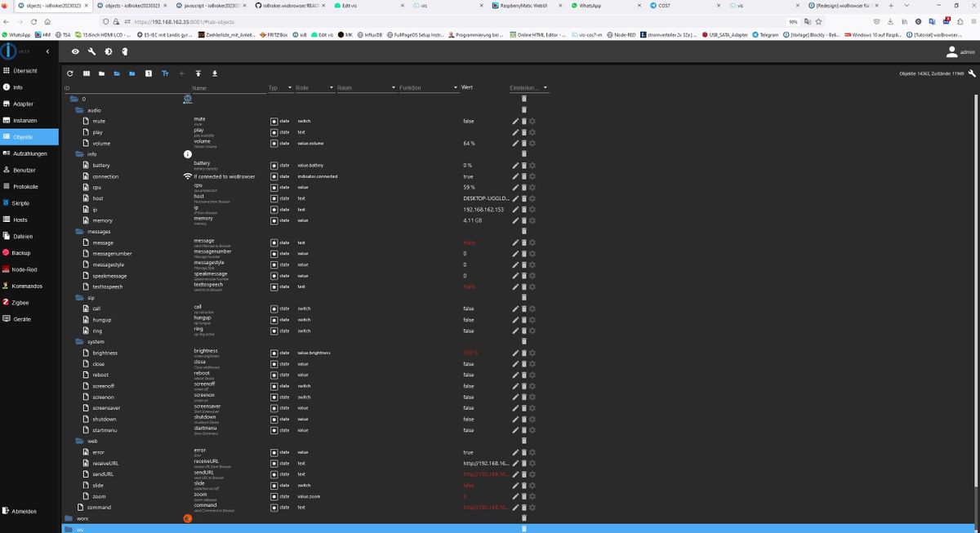This screenshot has width=980, height=533.
Task: Toggle the expert mode head icon
Action: (x=124, y=52)
